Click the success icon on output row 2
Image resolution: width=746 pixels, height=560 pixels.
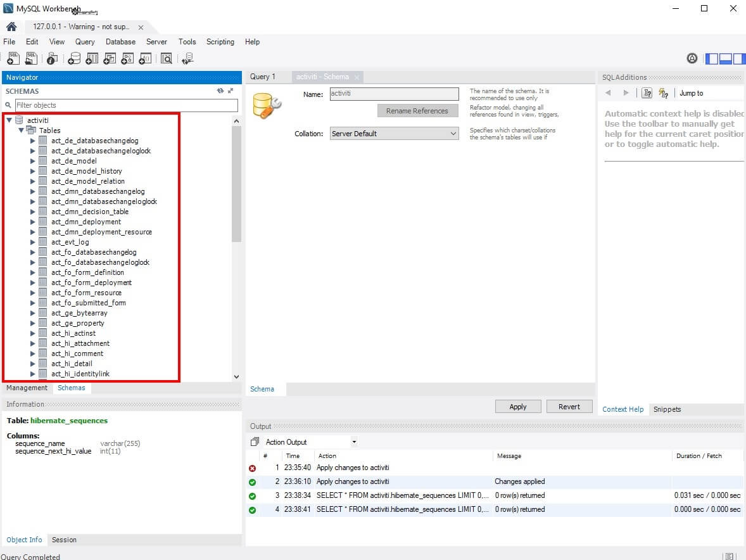pyautogui.click(x=252, y=482)
